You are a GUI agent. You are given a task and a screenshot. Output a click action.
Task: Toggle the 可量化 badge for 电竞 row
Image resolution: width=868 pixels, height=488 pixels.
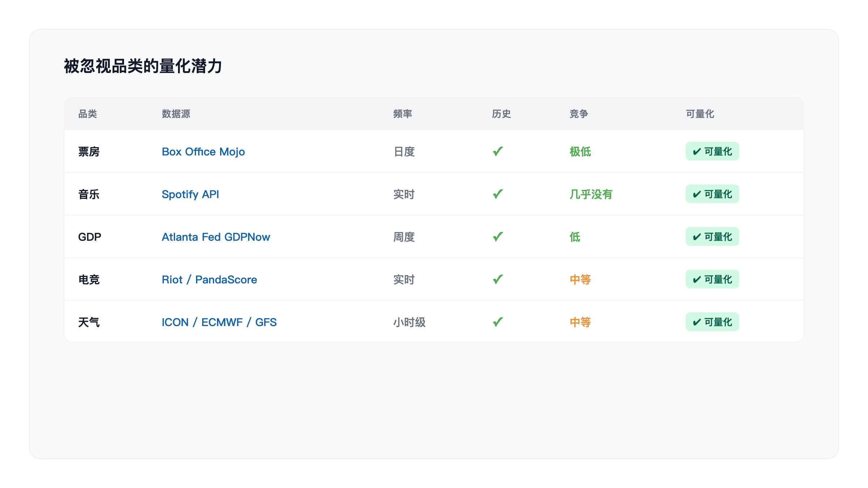pyautogui.click(x=712, y=279)
